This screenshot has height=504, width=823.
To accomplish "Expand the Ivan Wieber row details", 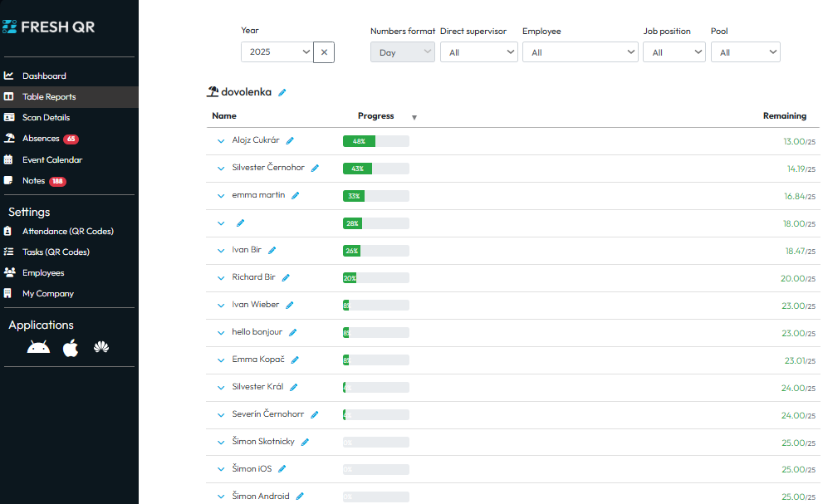I will pyautogui.click(x=221, y=306).
